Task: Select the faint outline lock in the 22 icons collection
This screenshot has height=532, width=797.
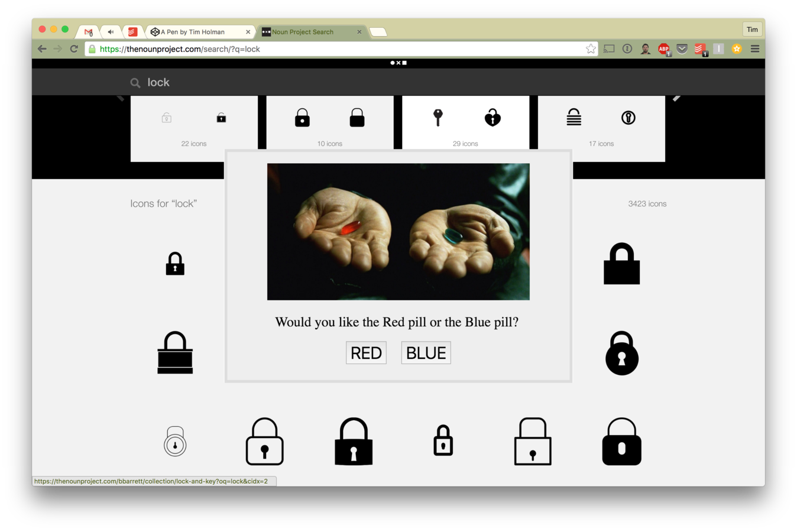Action: (167, 118)
